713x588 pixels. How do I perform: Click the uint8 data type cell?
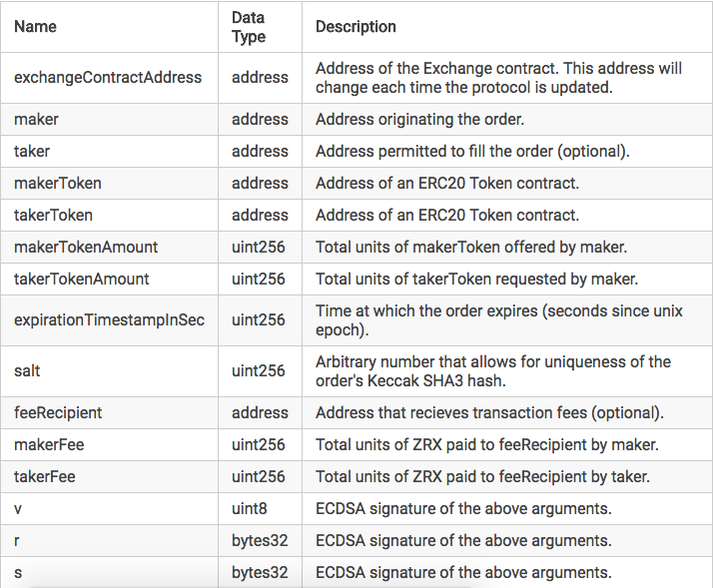250,509
